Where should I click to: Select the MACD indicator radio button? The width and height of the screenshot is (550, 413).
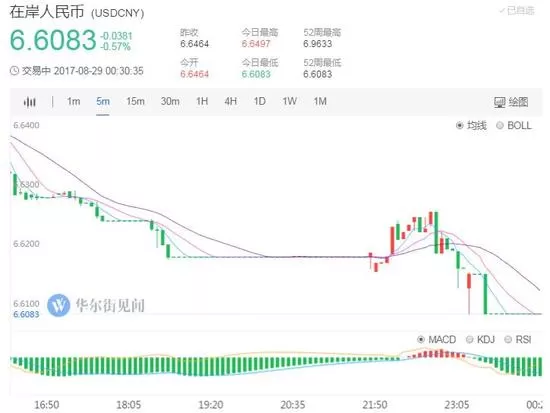tap(421, 339)
